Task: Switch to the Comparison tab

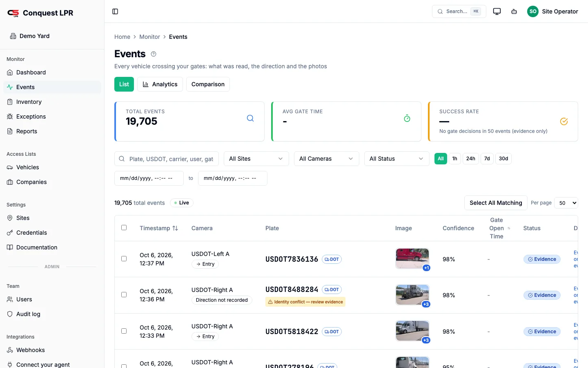Action: 208,84
